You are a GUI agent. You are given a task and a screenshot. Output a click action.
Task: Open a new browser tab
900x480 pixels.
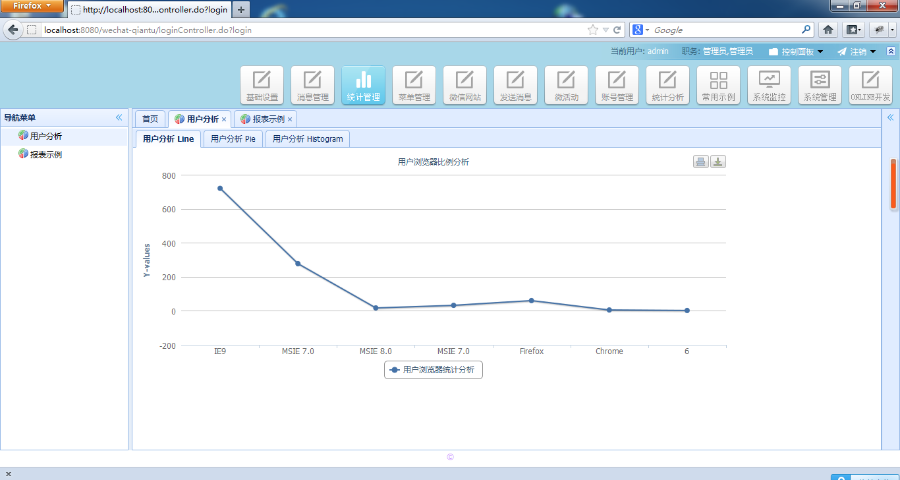(x=242, y=10)
